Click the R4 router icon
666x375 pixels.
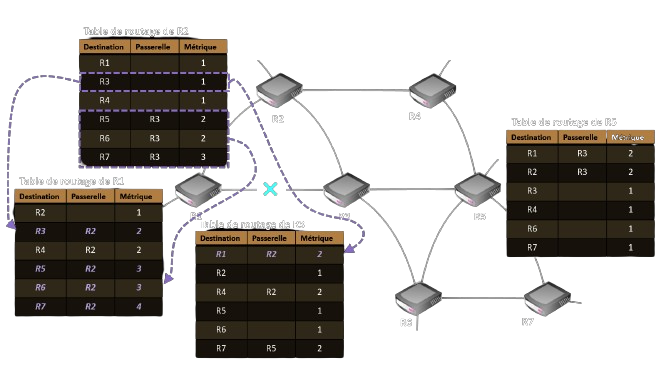tap(432, 90)
